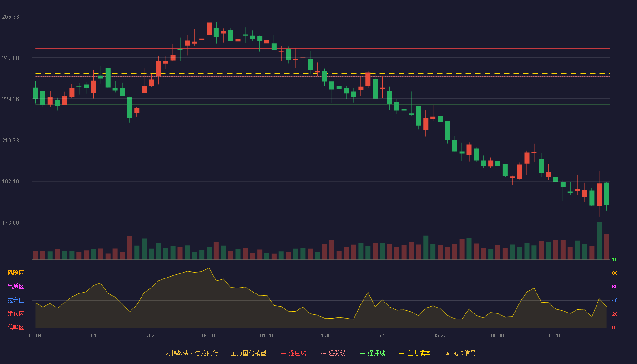Click the 风险区 zone label
Image resolution: width=637 pixels, height=364 pixels.
pos(15,273)
